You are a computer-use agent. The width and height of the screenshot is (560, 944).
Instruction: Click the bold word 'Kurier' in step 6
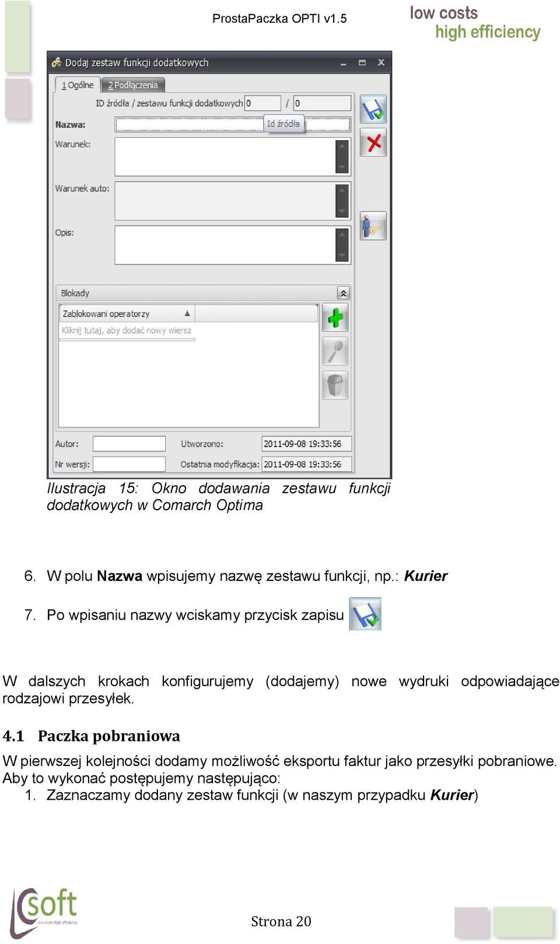click(426, 576)
